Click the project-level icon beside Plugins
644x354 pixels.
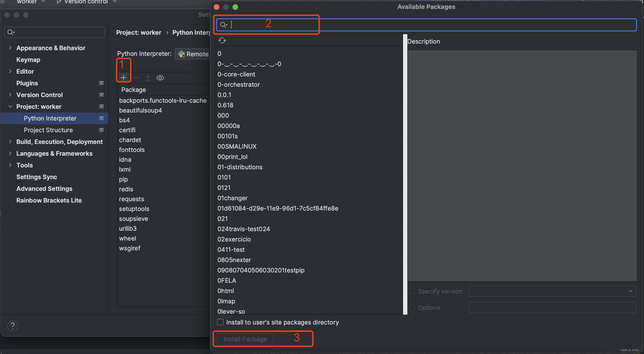101,83
